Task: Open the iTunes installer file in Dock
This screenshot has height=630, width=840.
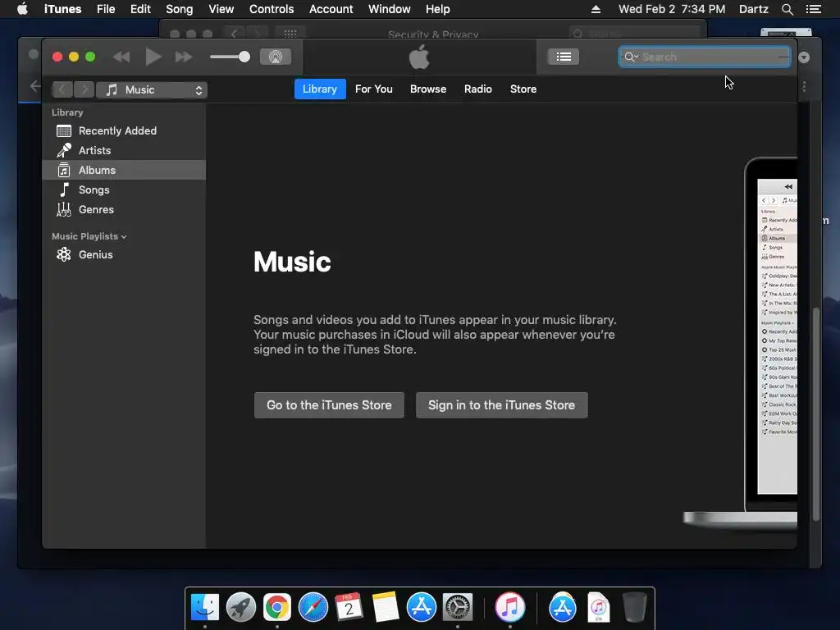Action: [598, 607]
